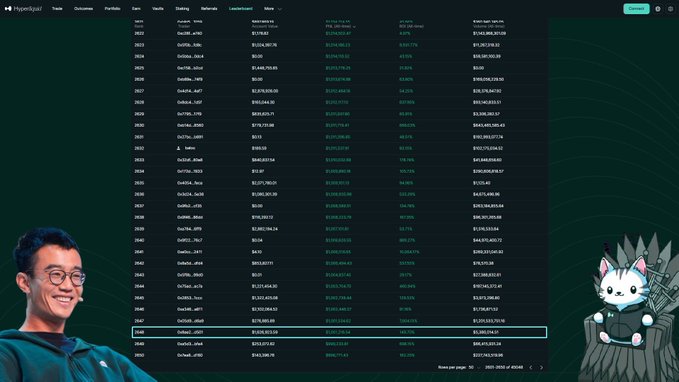Click the Rank column header
The width and height of the screenshot is (679, 382).
pyautogui.click(x=139, y=26)
